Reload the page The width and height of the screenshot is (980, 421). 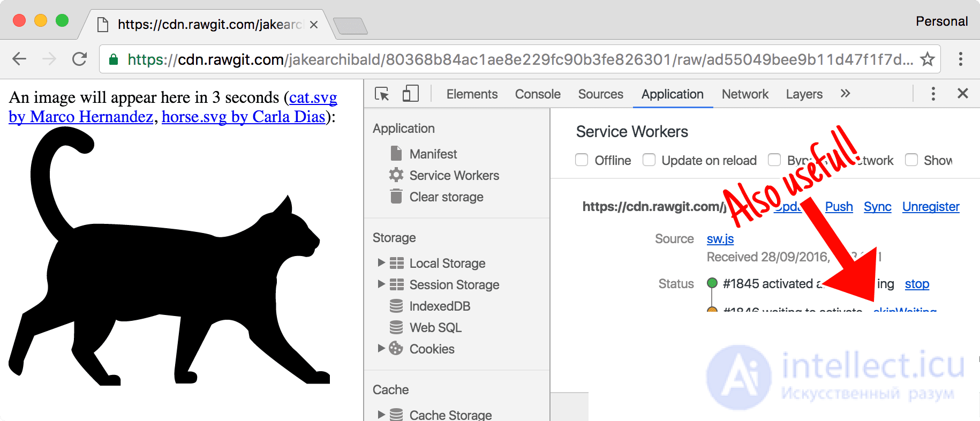coord(80,59)
